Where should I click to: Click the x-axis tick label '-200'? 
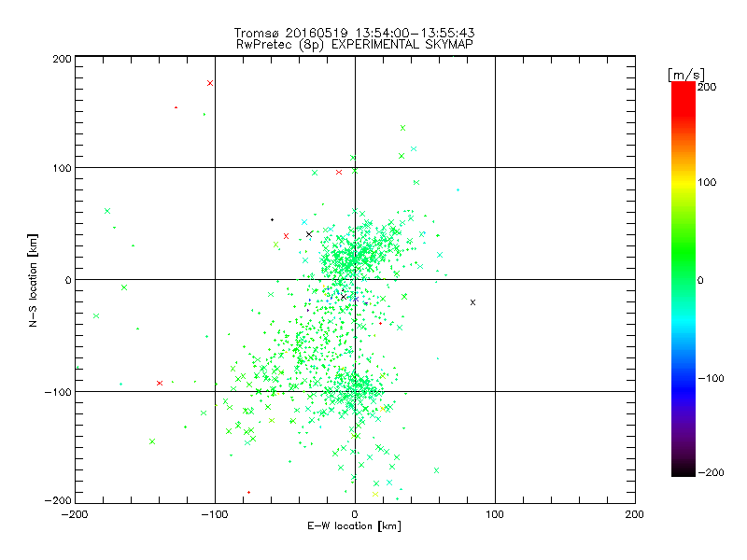[x=75, y=514]
